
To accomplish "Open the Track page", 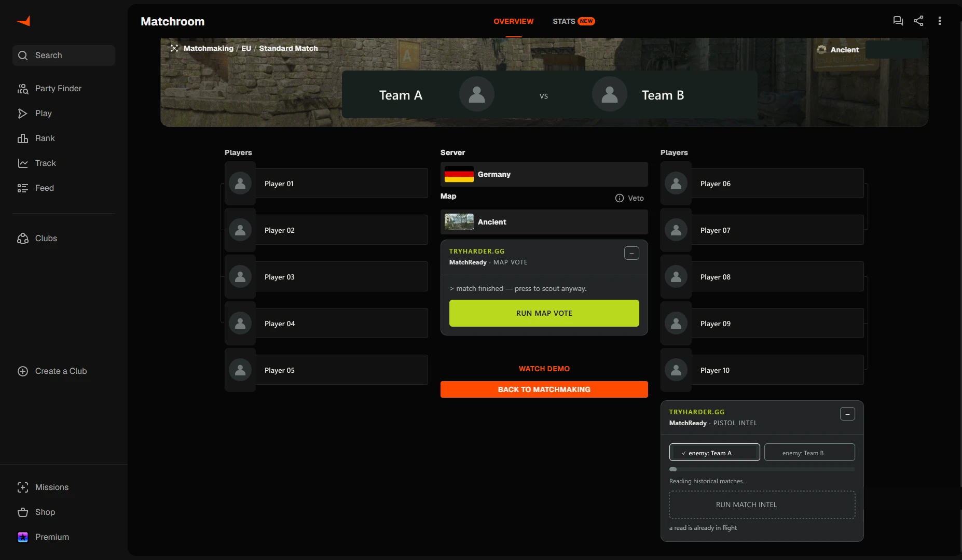I will (x=64, y=163).
